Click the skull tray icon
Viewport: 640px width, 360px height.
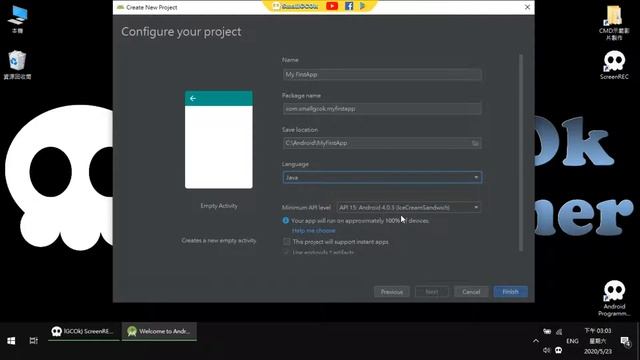pyautogui.click(x=558, y=350)
